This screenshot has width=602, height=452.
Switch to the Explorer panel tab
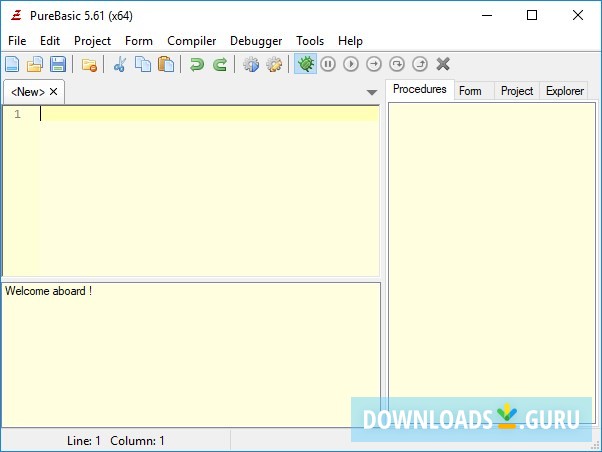coord(564,91)
